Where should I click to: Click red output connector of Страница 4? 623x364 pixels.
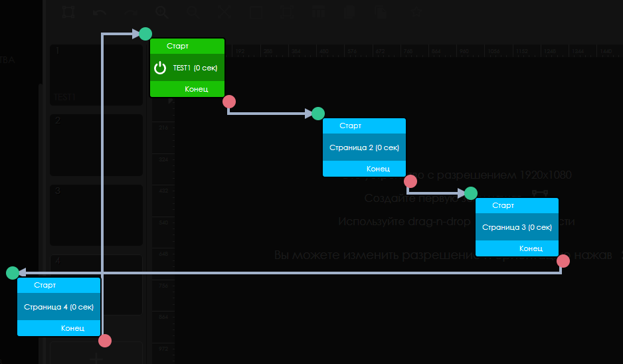(105, 341)
